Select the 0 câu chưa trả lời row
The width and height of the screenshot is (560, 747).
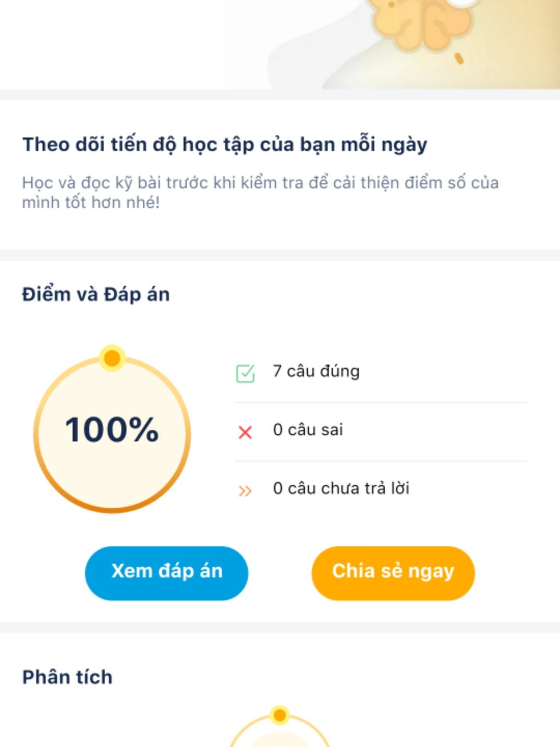pos(381,489)
